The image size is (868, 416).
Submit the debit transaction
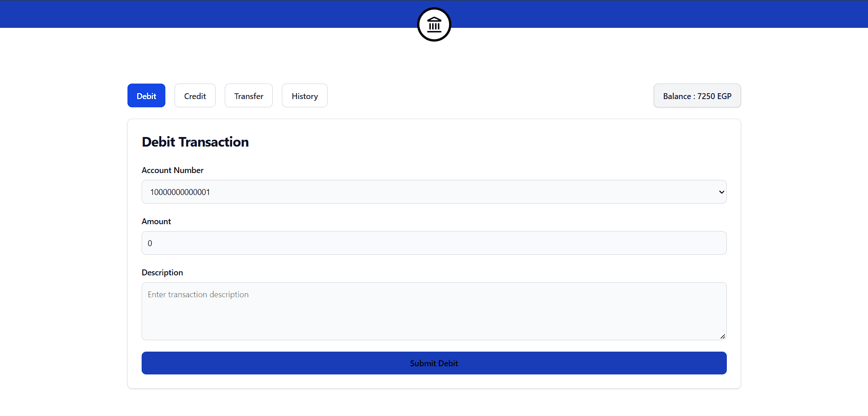(x=434, y=363)
